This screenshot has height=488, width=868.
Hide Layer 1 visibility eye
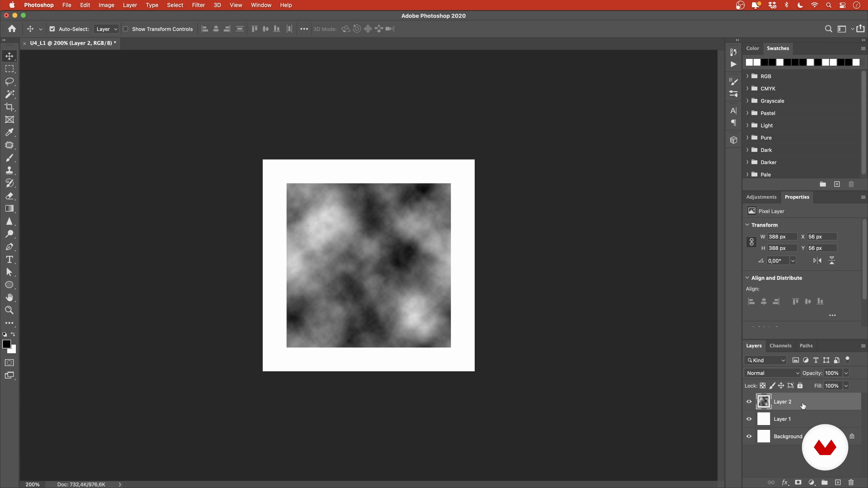point(749,419)
